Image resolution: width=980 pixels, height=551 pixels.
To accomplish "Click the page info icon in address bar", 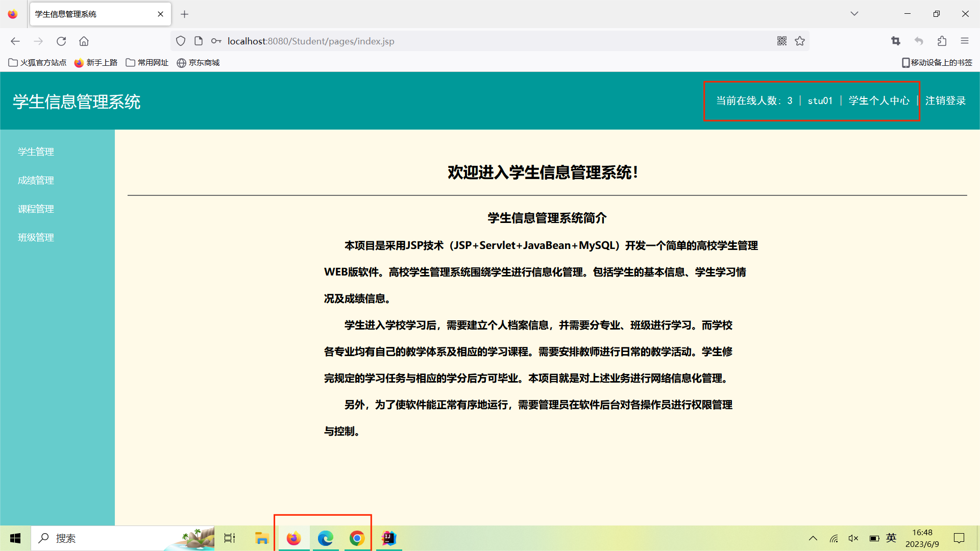I will pyautogui.click(x=199, y=41).
